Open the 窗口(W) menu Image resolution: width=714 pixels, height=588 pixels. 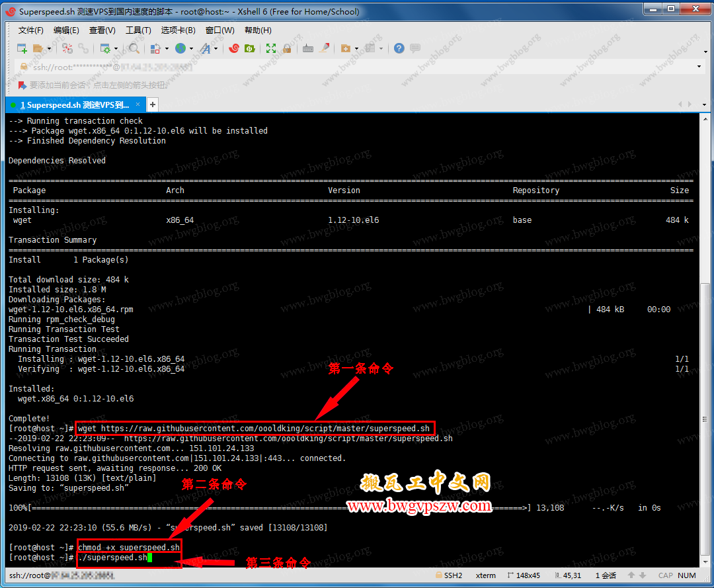click(220, 30)
